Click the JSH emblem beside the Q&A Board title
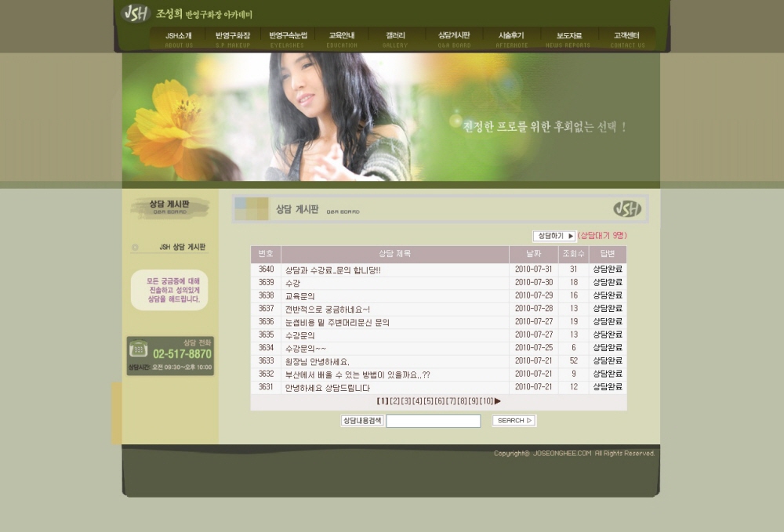The image size is (784, 532). (626, 208)
